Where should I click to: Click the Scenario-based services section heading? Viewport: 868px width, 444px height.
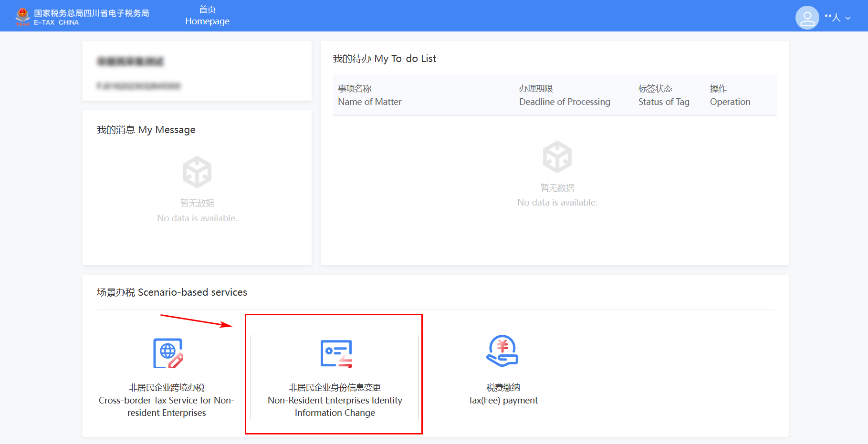(172, 292)
